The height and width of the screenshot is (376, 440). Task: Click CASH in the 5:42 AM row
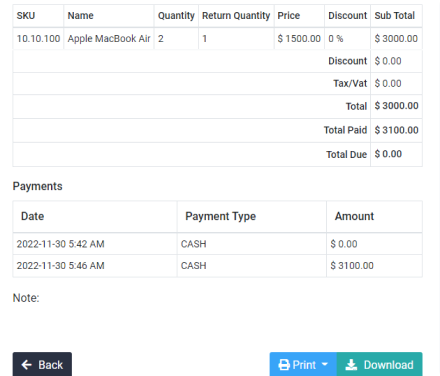click(194, 244)
